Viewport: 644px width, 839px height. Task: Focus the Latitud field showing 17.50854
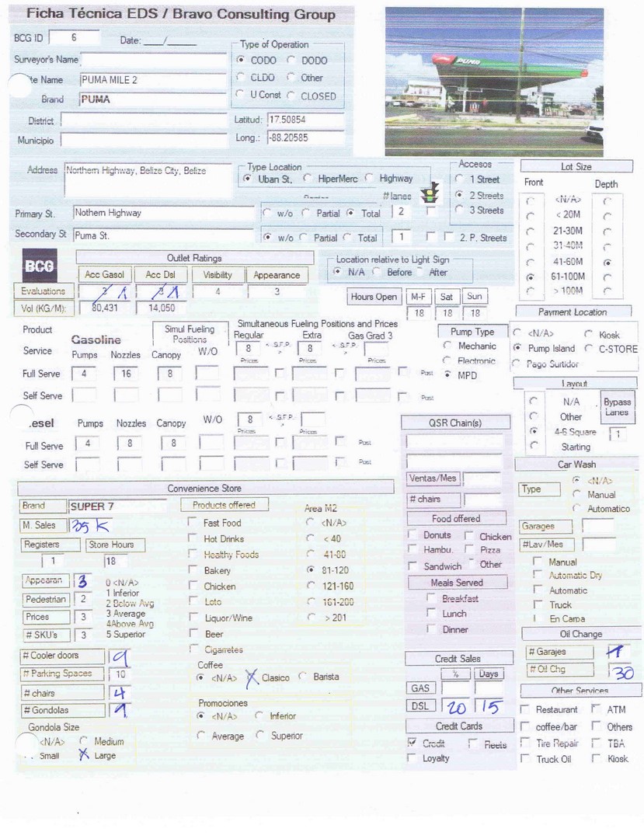pos(305,120)
